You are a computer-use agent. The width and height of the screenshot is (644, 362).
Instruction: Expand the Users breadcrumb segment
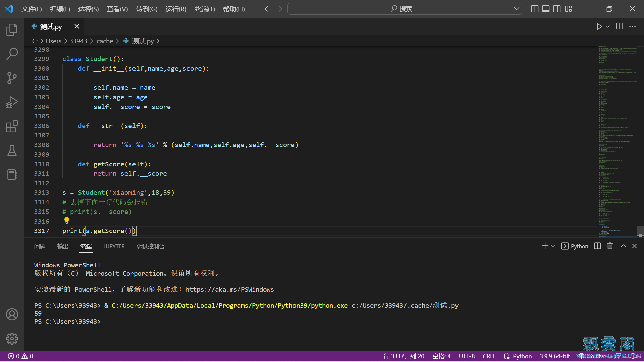pyautogui.click(x=54, y=41)
